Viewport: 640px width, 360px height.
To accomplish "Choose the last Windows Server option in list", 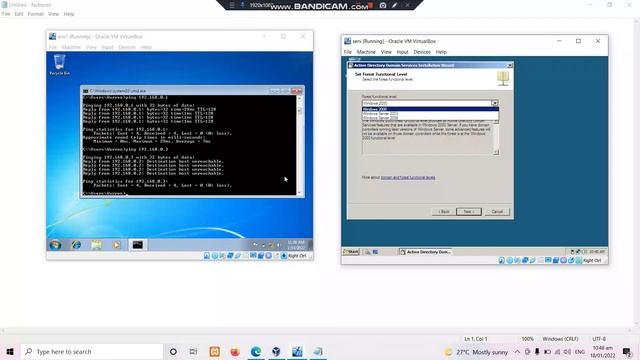I will point(430,118).
